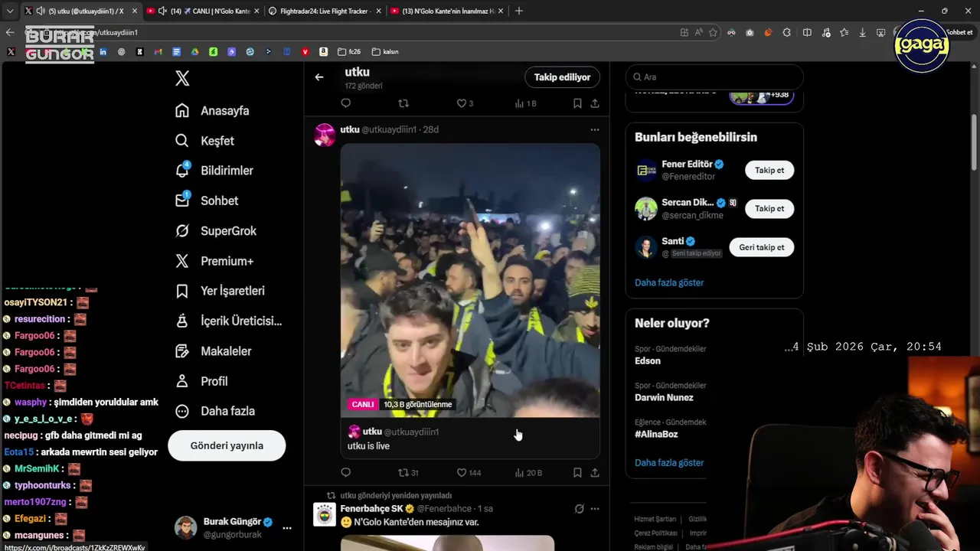Open Grok icon on Fenerbahçe SK post
The width and height of the screenshot is (980, 551).
point(579,509)
